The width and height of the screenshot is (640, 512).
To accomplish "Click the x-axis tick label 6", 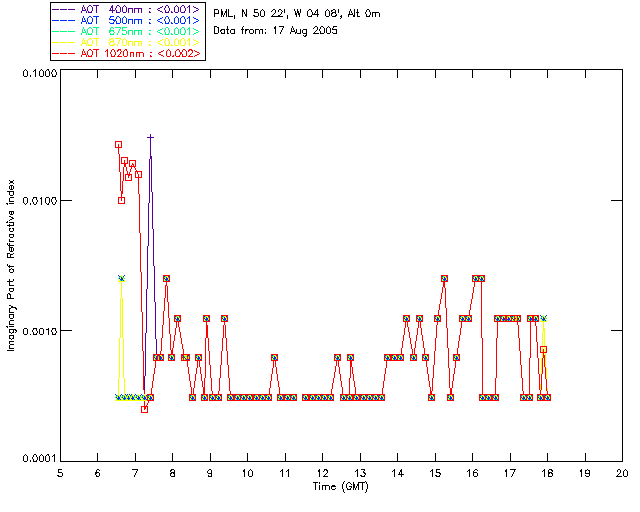I will [x=98, y=473].
